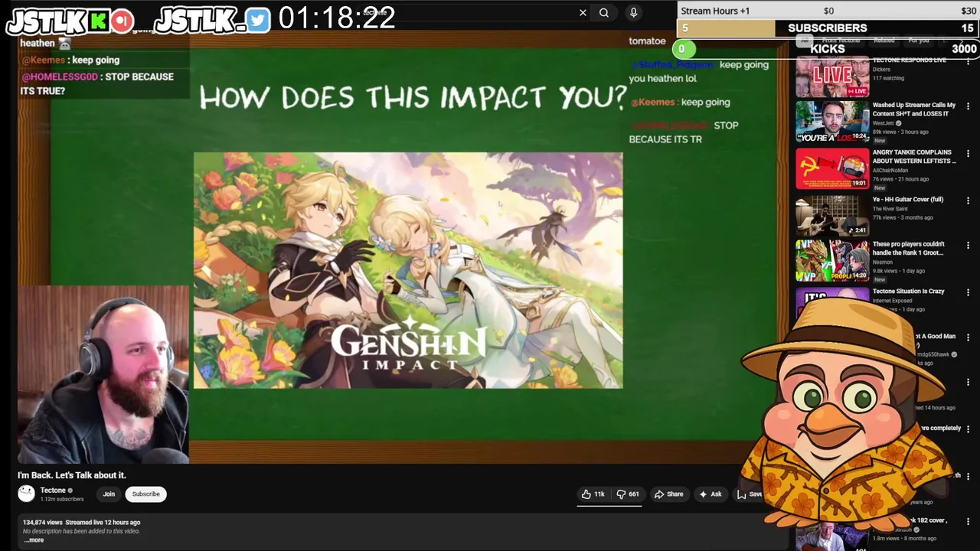
Task: Open the Share dialog for the video
Action: point(668,494)
